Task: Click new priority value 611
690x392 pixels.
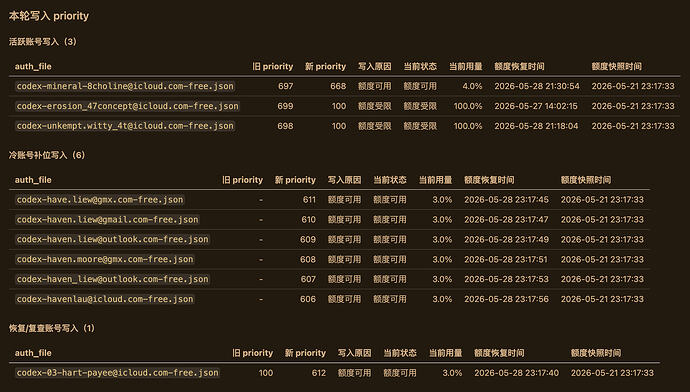Action: point(309,200)
